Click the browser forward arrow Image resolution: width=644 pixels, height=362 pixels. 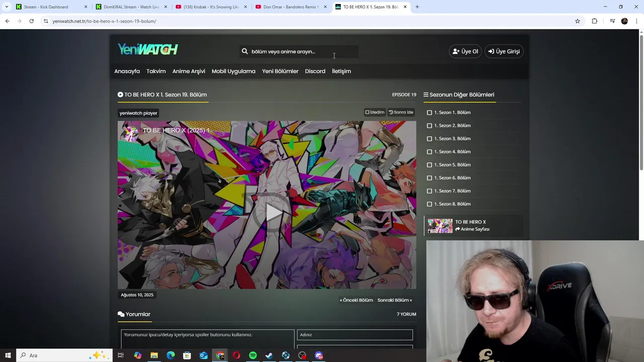[x=19, y=21]
